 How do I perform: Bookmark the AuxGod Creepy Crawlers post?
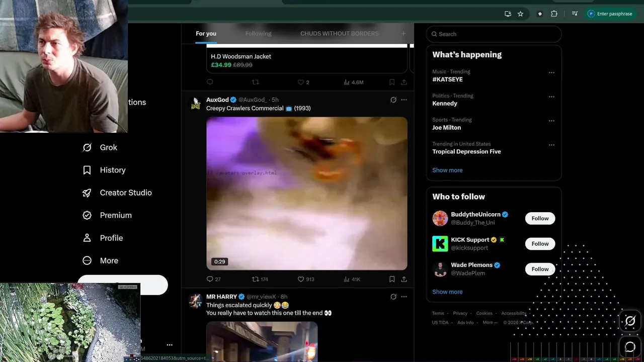point(392,279)
